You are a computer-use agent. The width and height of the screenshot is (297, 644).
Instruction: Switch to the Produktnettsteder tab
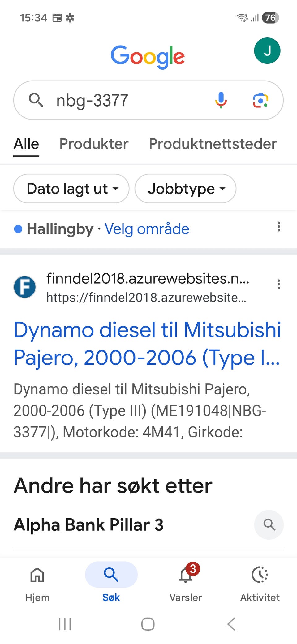(213, 144)
